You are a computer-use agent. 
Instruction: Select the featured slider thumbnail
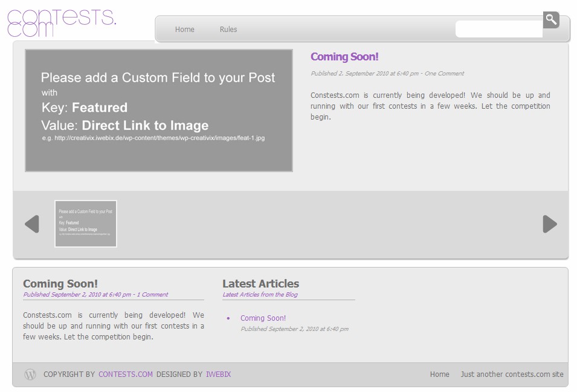point(86,223)
